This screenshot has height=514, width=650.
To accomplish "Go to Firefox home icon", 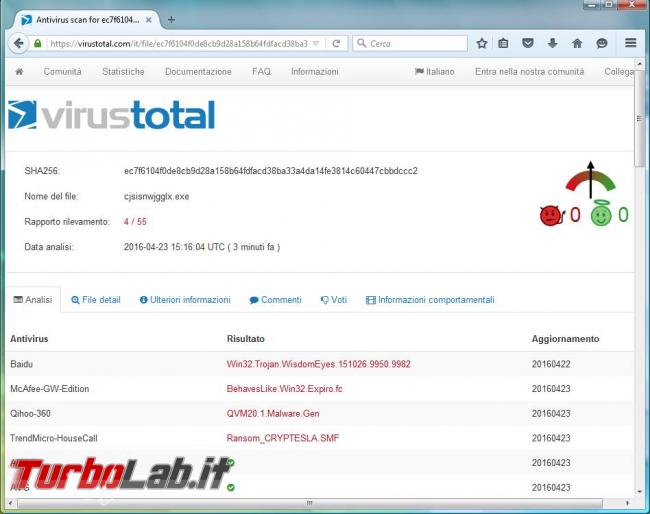I will 577,43.
